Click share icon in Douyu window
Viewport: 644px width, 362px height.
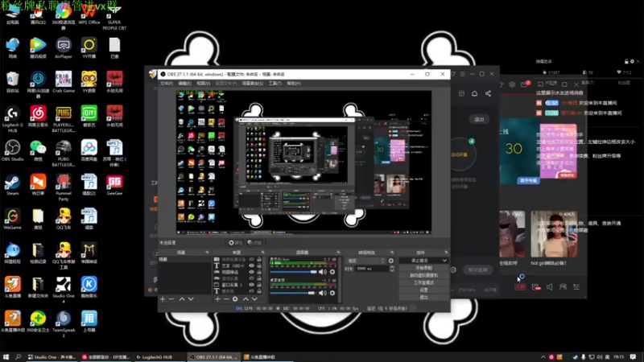(488, 93)
